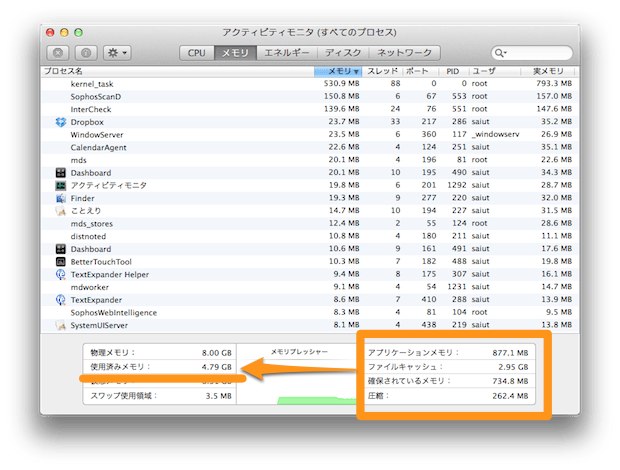Image resolution: width=620 pixels, height=470 pixels.
Task: Click the SystemUIServer process icon
Action: (61, 325)
